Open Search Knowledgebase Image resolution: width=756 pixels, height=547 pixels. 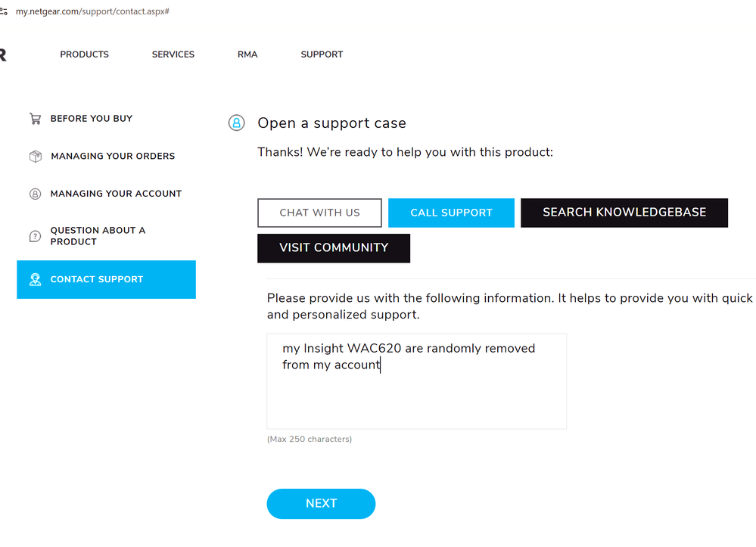coord(624,213)
